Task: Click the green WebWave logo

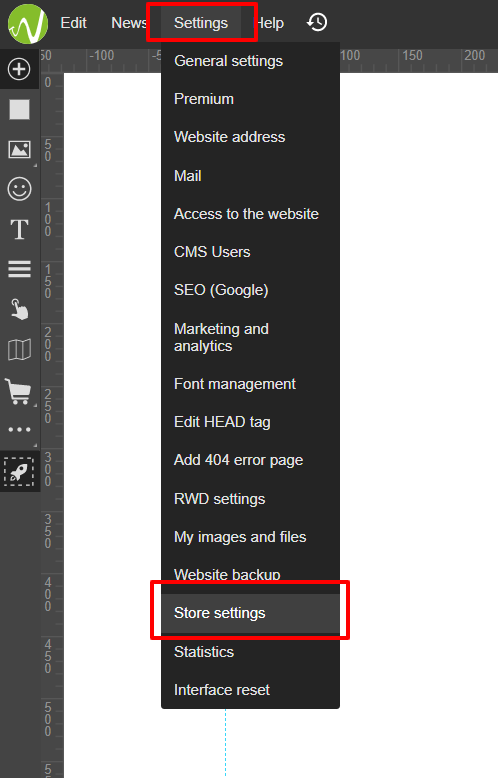Action: click(x=28, y=24)
